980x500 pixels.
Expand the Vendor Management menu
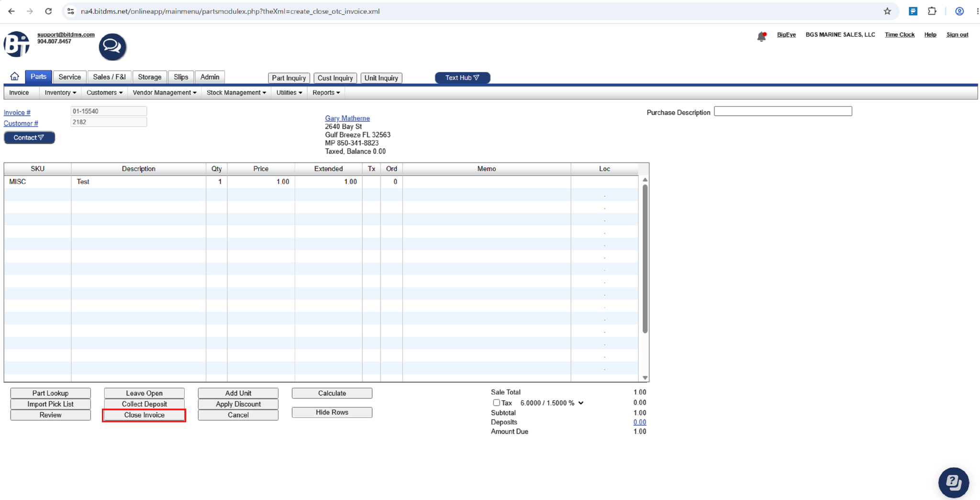tap(164, 92)
